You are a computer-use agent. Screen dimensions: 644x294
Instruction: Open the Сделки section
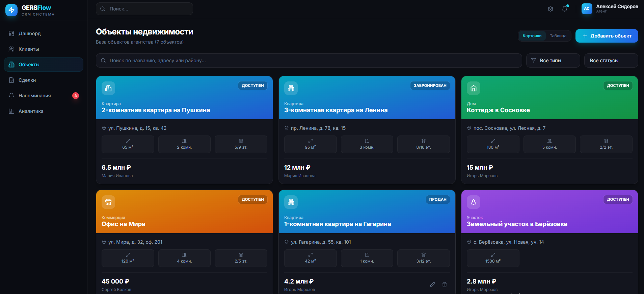tap(27, 80)
